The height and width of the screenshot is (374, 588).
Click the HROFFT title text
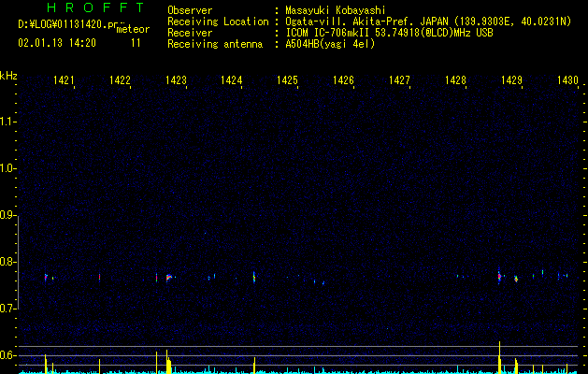coord(96,7)
